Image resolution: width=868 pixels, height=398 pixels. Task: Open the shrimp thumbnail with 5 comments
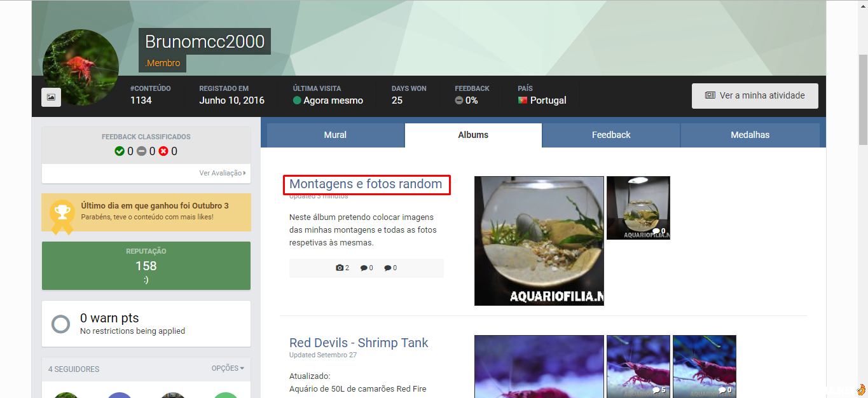(x=638, y=366)
